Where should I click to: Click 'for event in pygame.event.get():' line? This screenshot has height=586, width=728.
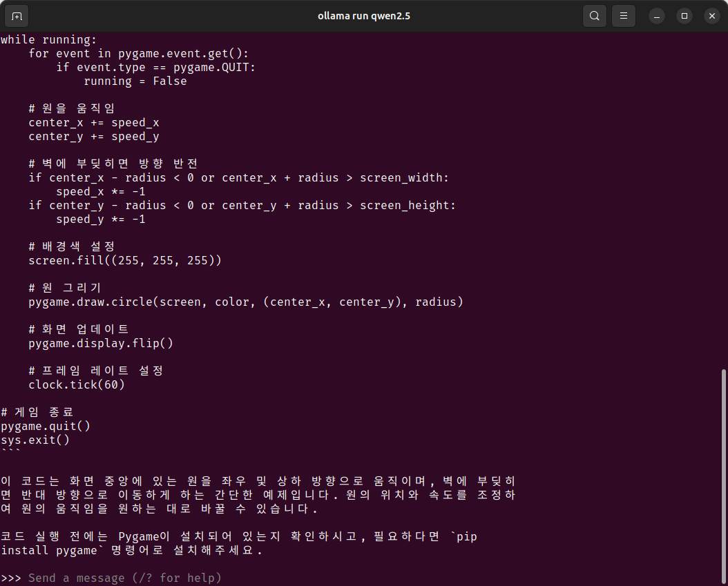[x=138, y=54]
